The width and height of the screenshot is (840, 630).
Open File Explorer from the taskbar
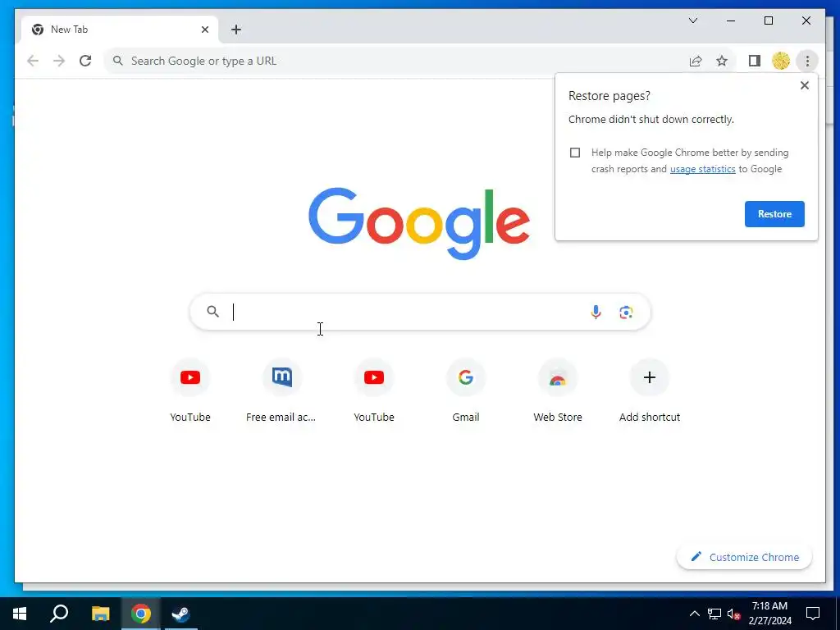[100, 614]
